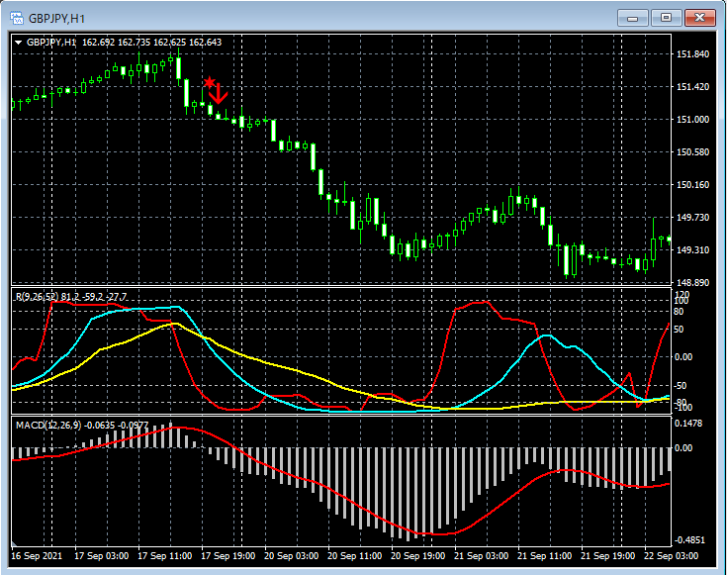This screenshot has height=575, width=728.
Task: Click the 151.000 price scale label
Action: [x=692, y=120]
